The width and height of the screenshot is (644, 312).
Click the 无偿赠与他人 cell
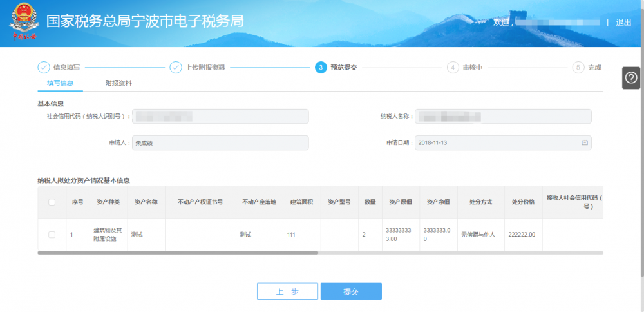click(481, 235)
